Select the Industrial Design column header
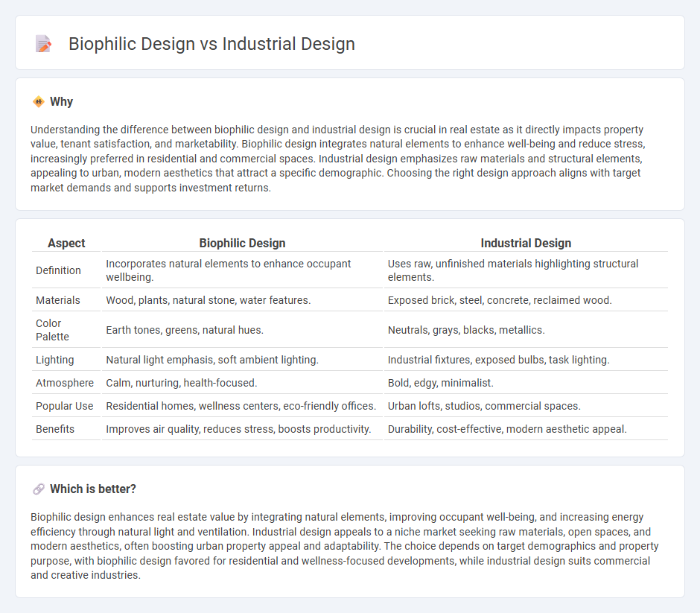 [526, 243]
